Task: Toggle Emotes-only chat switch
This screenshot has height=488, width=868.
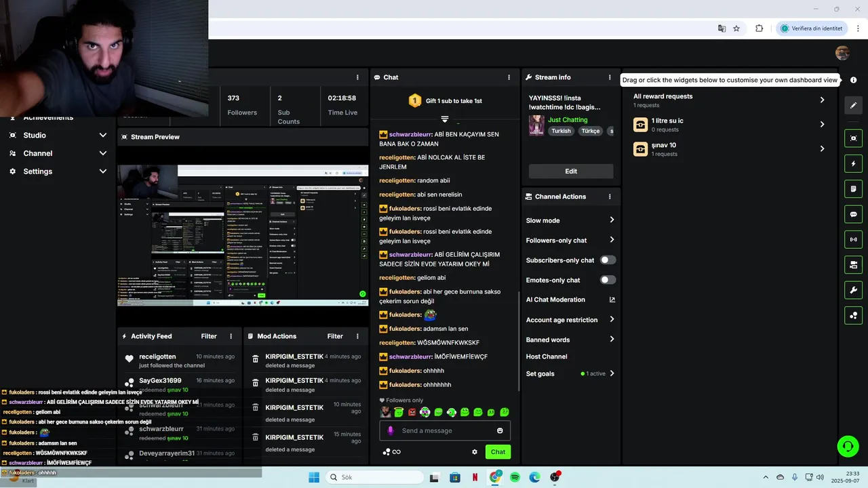Action: coord(608,280)
